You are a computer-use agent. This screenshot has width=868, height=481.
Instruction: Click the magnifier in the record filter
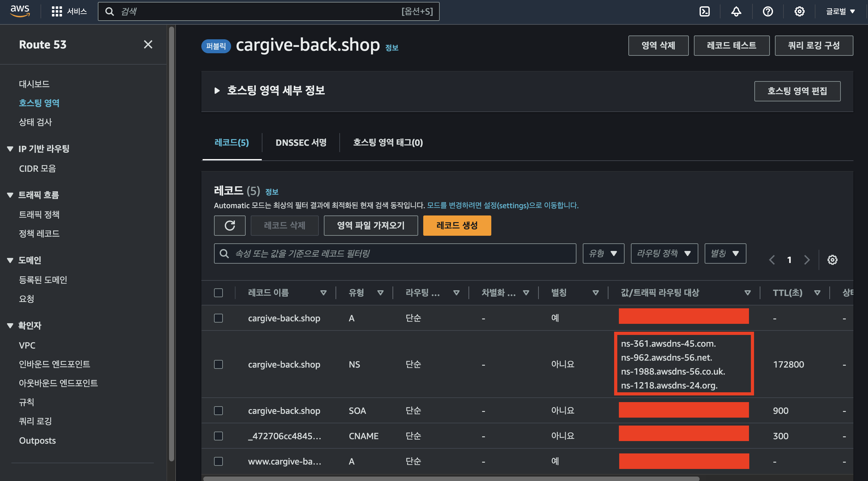coord(224,253)
